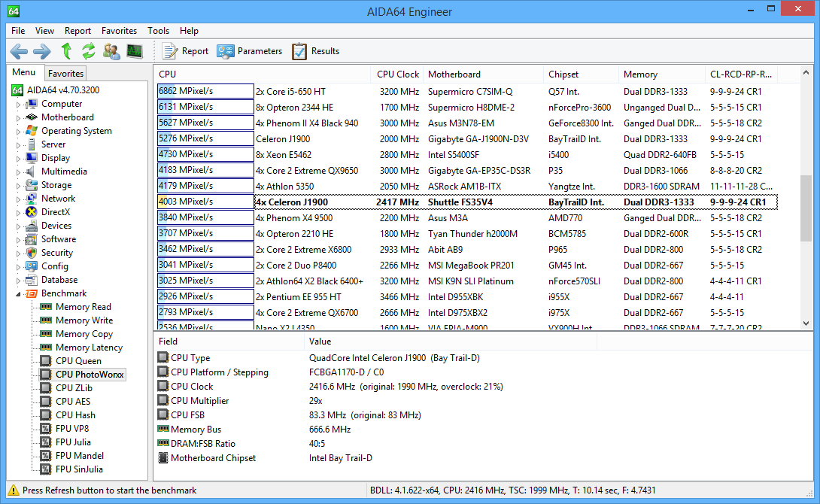Viewport: 820px width, 504px height.
Task: Expand the Motherboard tree node
Action: click(18, 117)
